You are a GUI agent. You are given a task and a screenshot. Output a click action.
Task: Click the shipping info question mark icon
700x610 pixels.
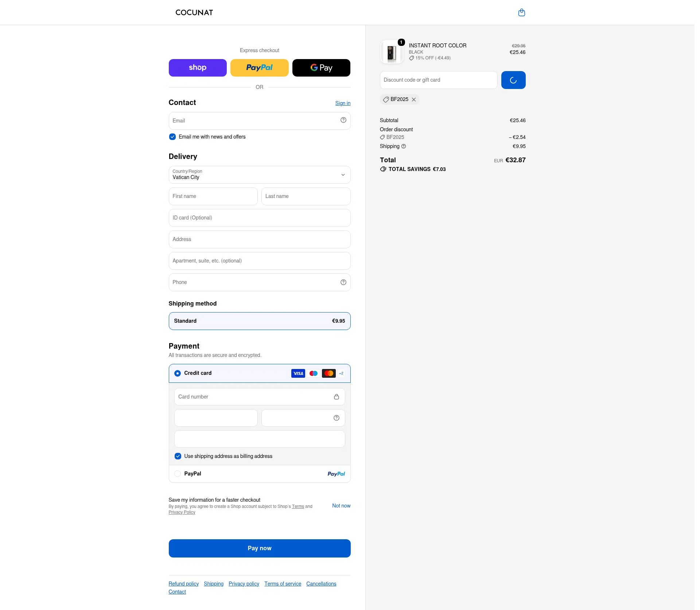pyautogui.click(x=404, y=146)
